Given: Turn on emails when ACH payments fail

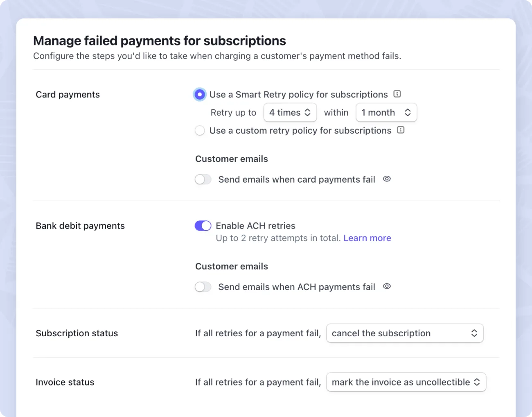Looking at the screenshot, I should coord(203,287).
